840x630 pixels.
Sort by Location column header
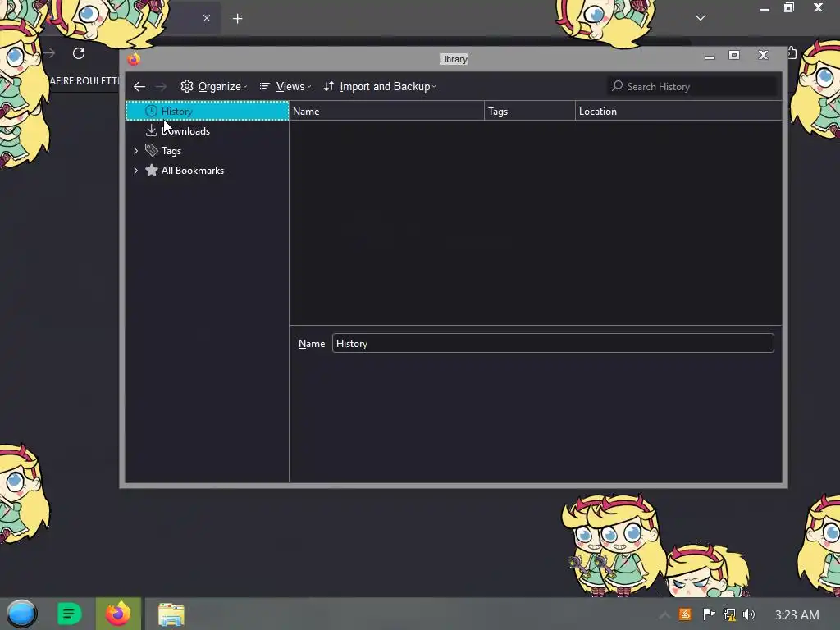pos(678,112)
